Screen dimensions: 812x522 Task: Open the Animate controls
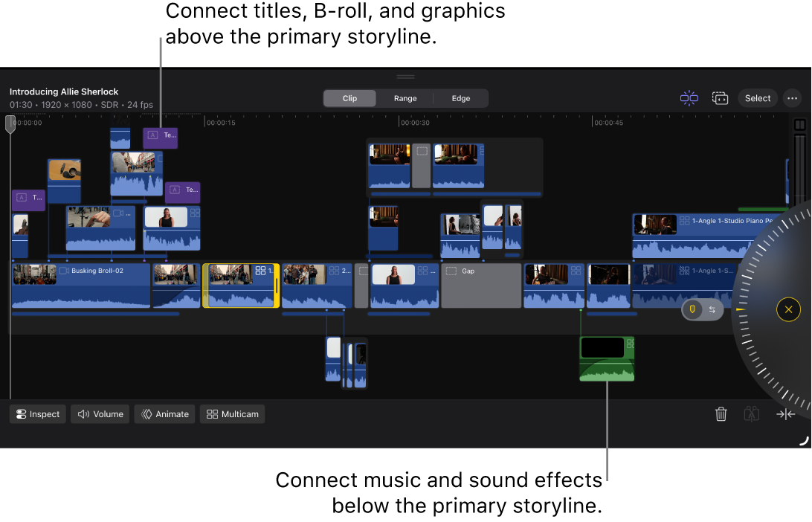[x=164, y=414]
